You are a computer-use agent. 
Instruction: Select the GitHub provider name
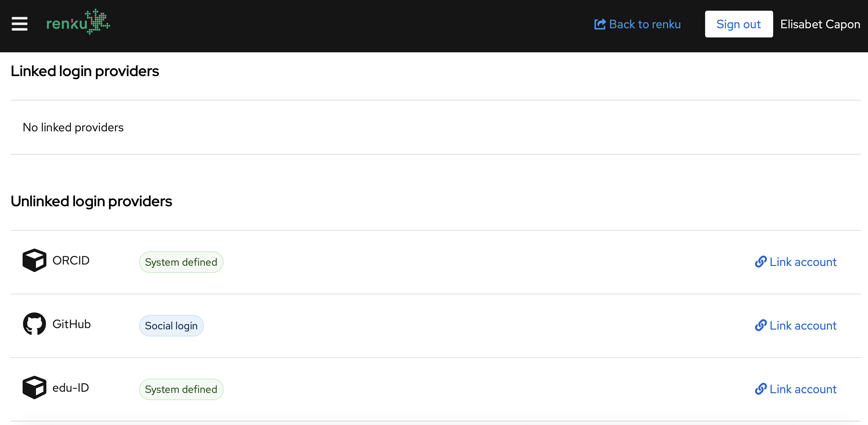pyautogui.click(x=71, y=324)
